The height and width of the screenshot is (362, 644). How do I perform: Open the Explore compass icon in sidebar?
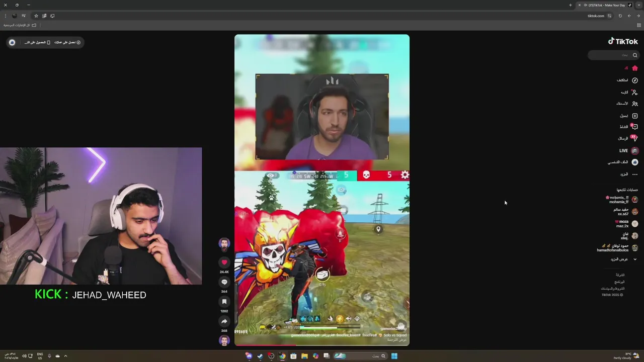(635, 80)
